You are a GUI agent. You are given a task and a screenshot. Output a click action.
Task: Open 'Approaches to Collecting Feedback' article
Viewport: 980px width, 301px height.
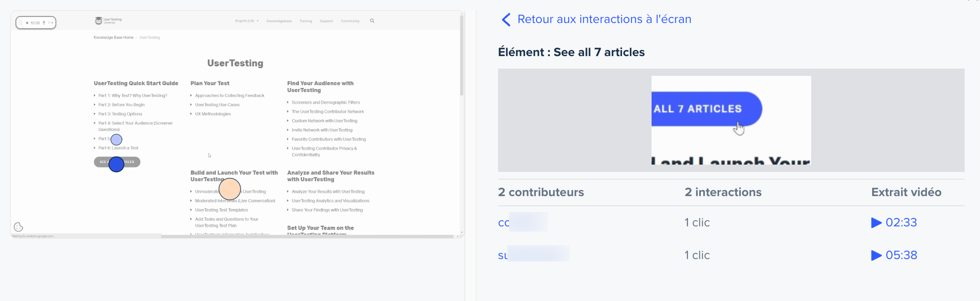[230, 96]
